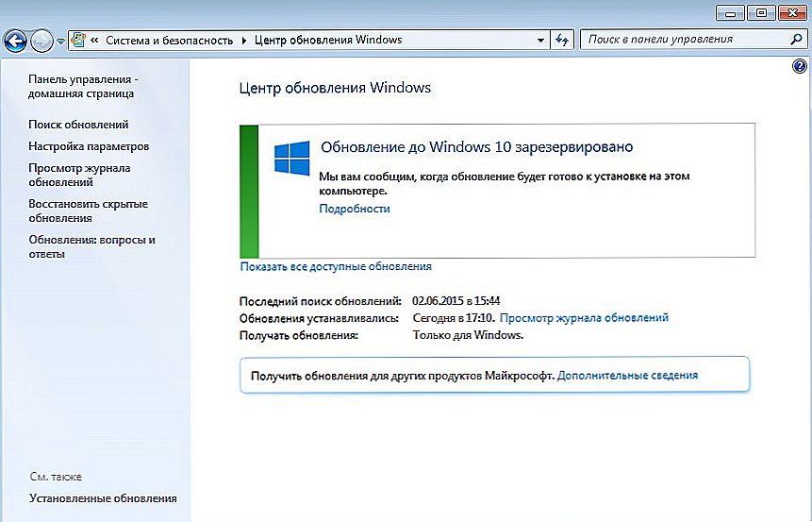Expand arrow after 'Система и безопасность'
The width and height of the screenshot is (812, 522).
(x=244, y=41)
